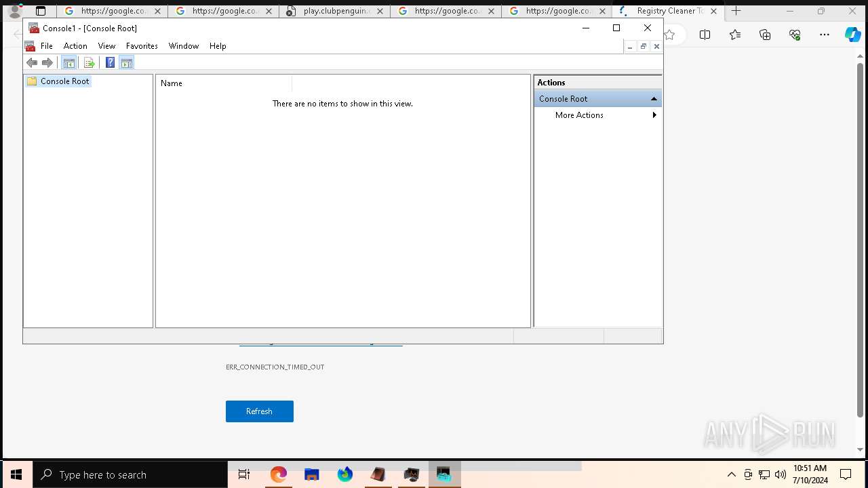Viewport: 868px width, 488px height.
Task: Open the Window menu
Action: tap(184, 46)
